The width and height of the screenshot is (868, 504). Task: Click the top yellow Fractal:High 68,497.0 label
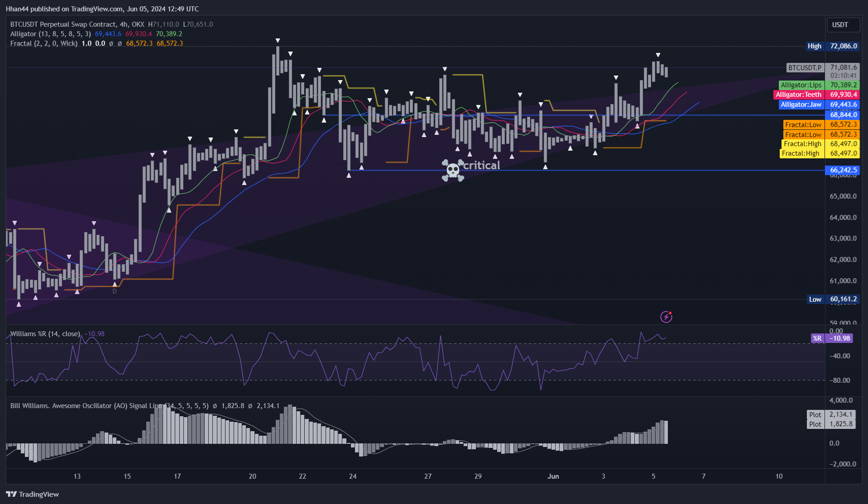pos(820,144)
